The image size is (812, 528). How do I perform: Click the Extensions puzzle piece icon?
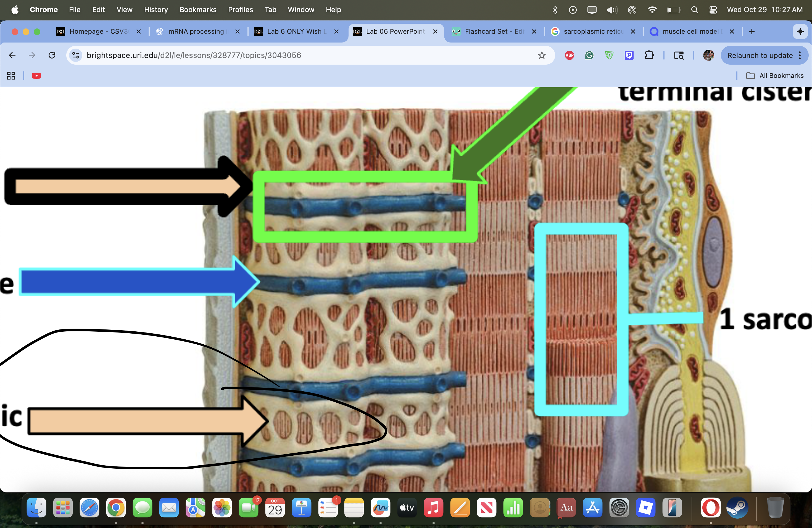point(650,55)
